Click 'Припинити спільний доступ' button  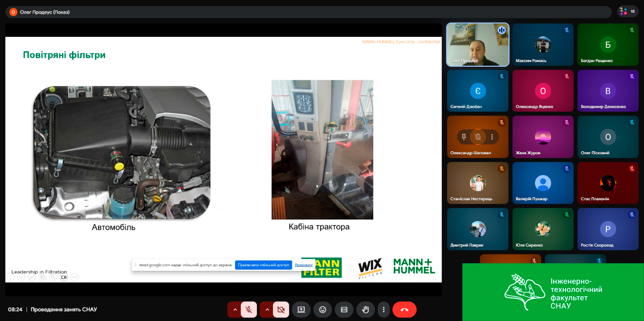tap(263, 265)
